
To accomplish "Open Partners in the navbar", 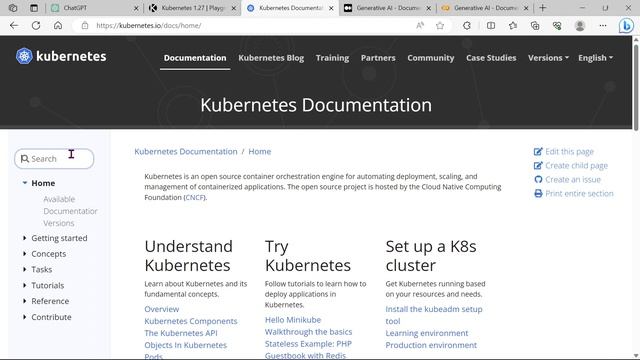I will click(378, 58).
